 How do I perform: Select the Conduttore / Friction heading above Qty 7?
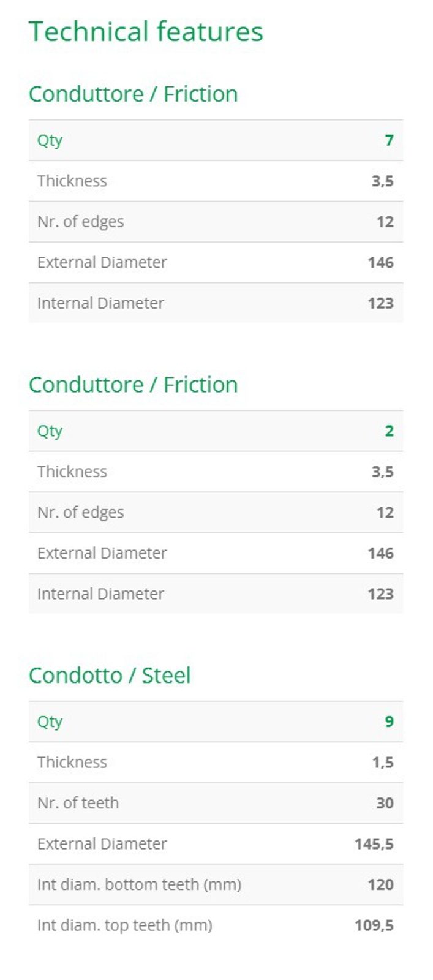click(x=133, y=94)
